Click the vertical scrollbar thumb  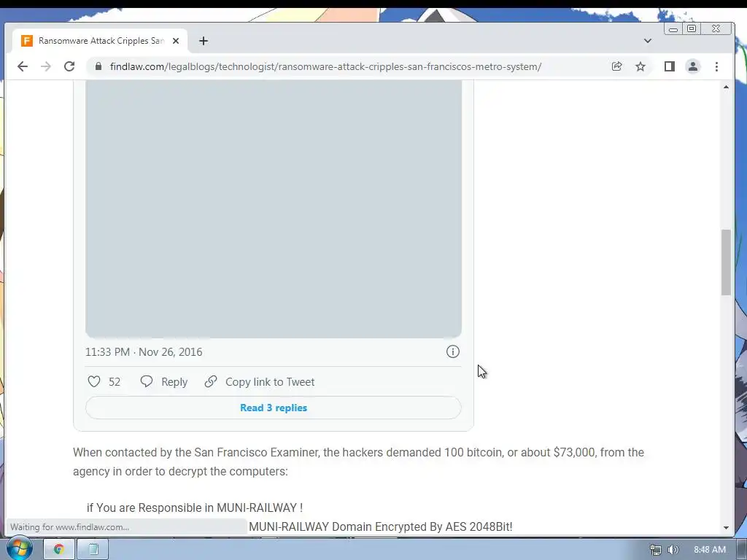pos(726,262)
